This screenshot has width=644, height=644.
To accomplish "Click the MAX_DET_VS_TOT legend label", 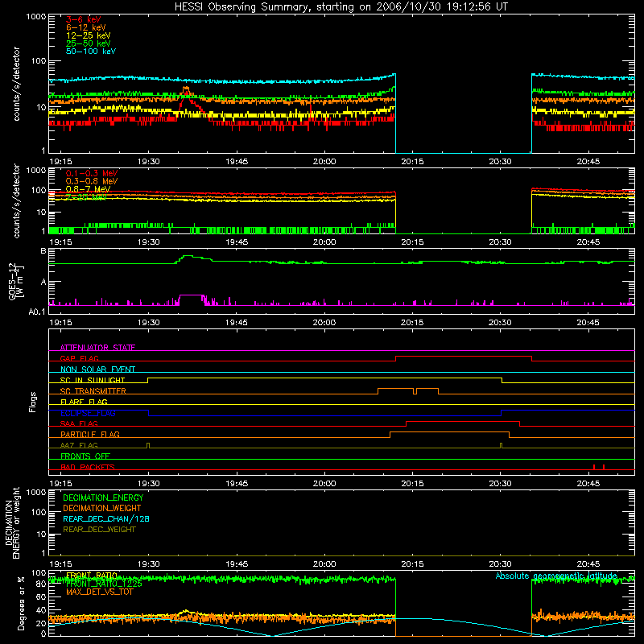I will pos(99,592).
